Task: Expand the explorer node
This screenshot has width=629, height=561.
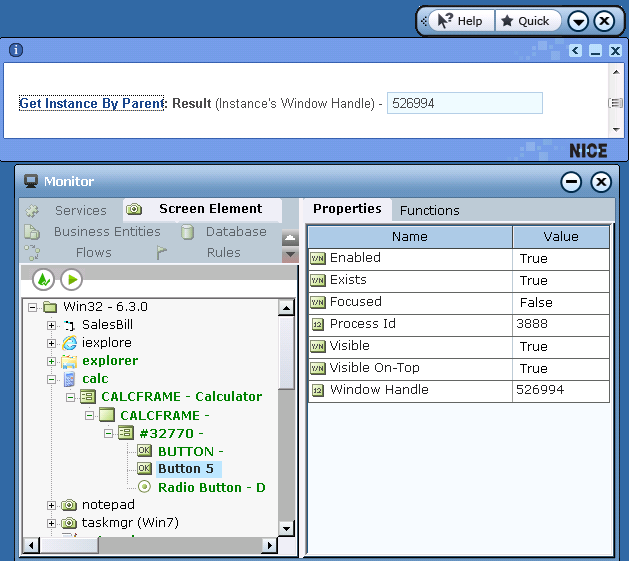Action: [51, 362]
